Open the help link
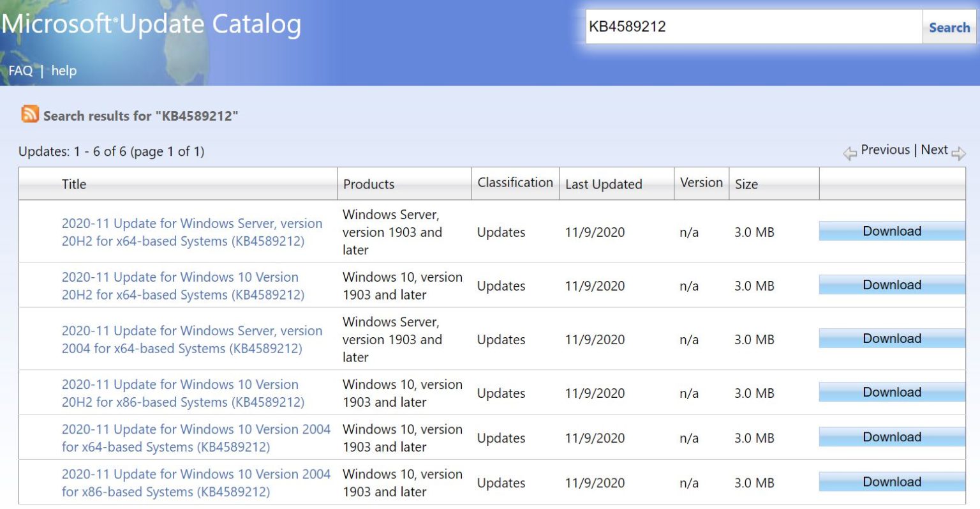Image resolution: width=980 pixels, height=509 pixels. point(64,71)
